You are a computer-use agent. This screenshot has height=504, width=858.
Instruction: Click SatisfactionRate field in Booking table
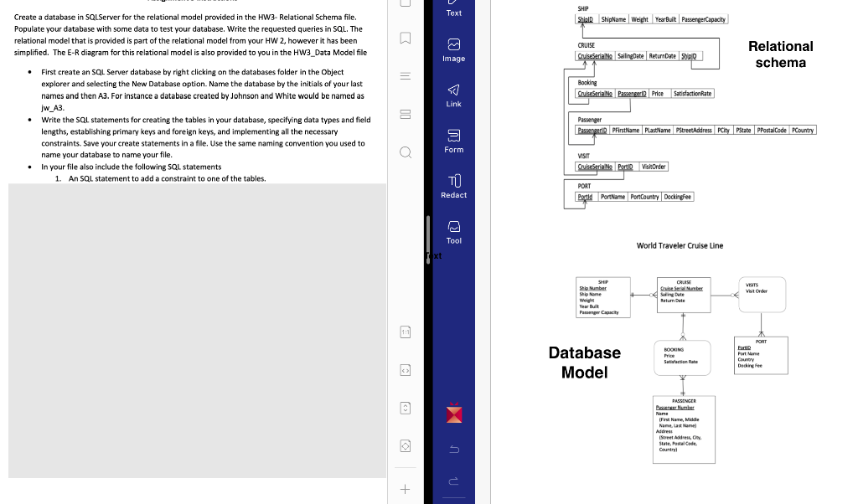(x=692, y=94)
